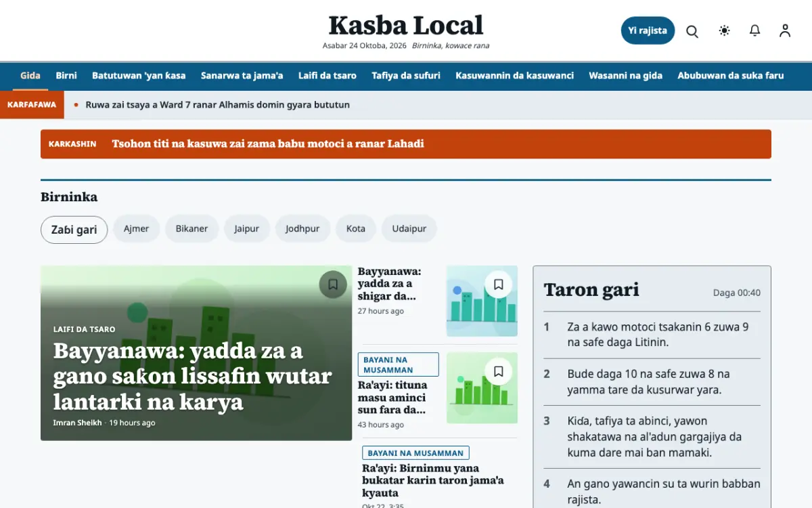
Task: Choose Udaipur city chip
Action: [409, 229]
